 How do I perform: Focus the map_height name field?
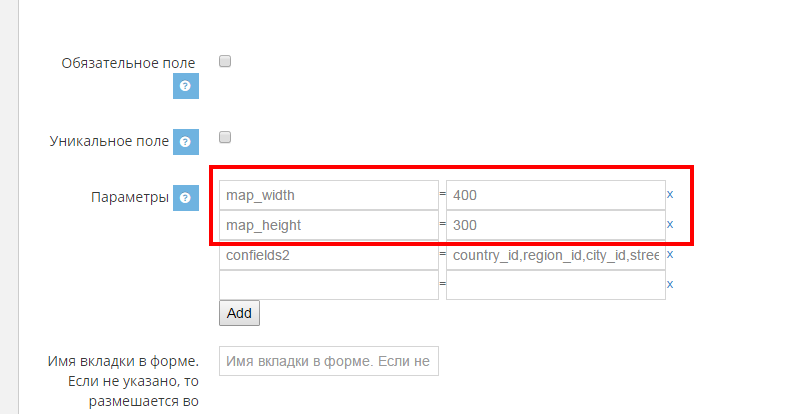pos(328,225)
